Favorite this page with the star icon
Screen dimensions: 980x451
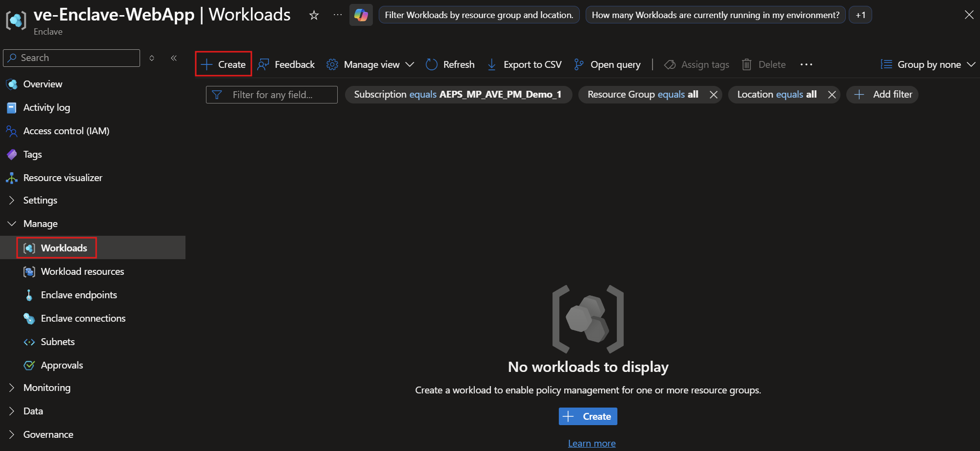(x=314, y=15)
